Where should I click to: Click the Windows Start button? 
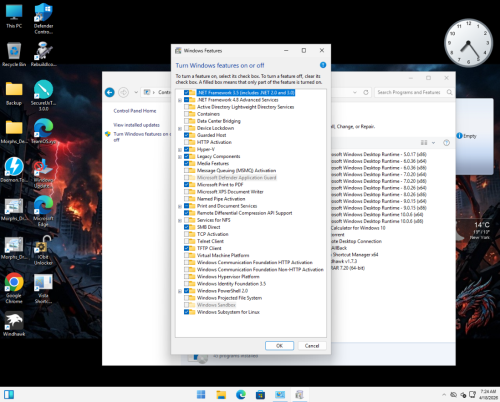point(201,395)
